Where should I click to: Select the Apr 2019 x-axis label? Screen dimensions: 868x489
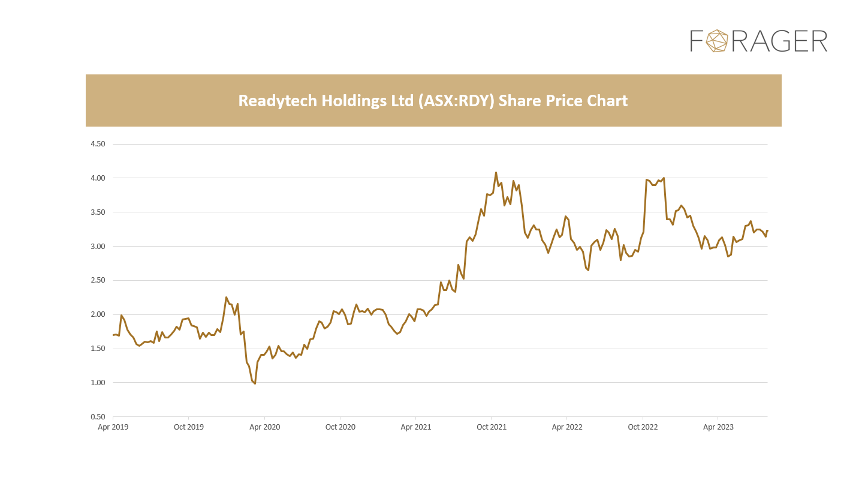coord(113,427)
